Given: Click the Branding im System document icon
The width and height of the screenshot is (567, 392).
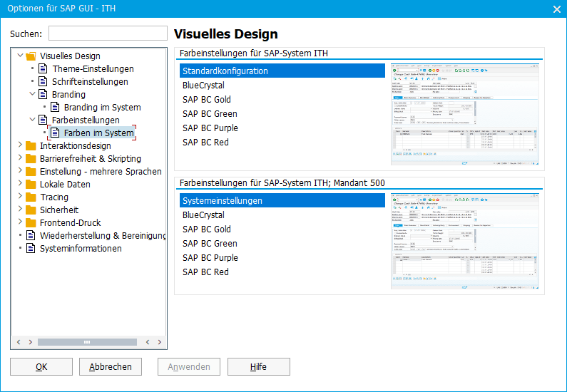Looking at the screenshot, I should (55, 108).
